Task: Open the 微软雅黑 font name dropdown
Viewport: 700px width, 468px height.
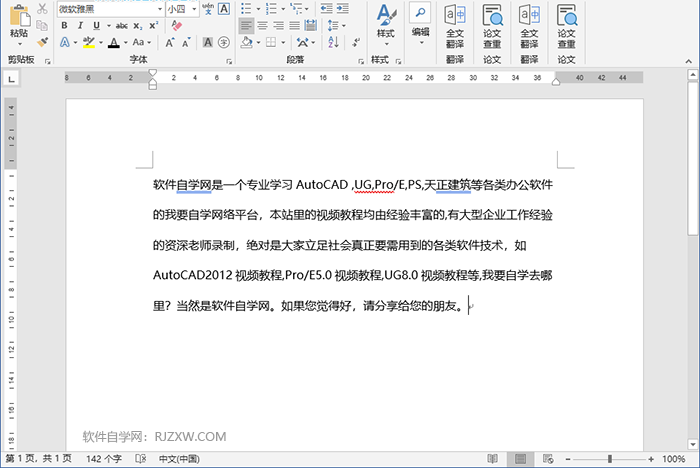Action: pos(160,9)
